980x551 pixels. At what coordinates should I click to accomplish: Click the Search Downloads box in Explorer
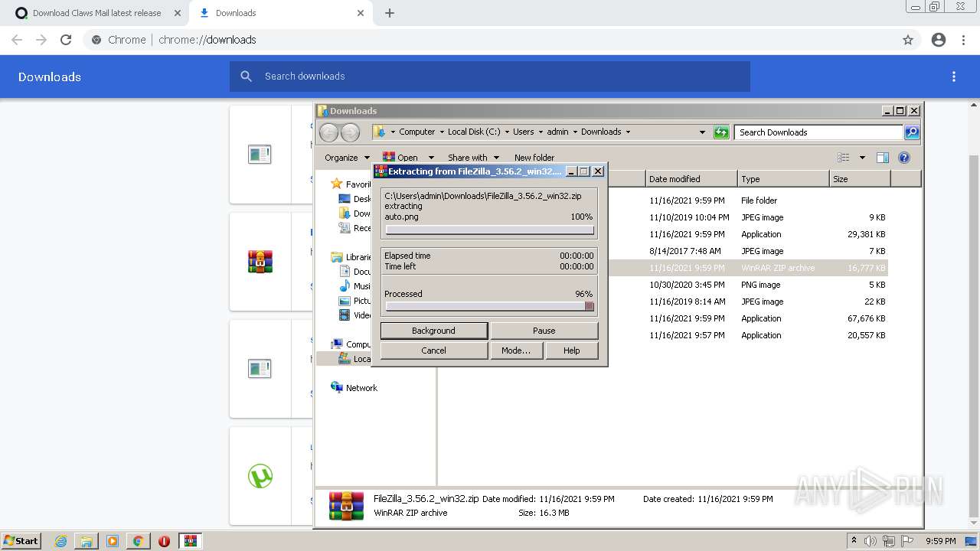(818, 132)
